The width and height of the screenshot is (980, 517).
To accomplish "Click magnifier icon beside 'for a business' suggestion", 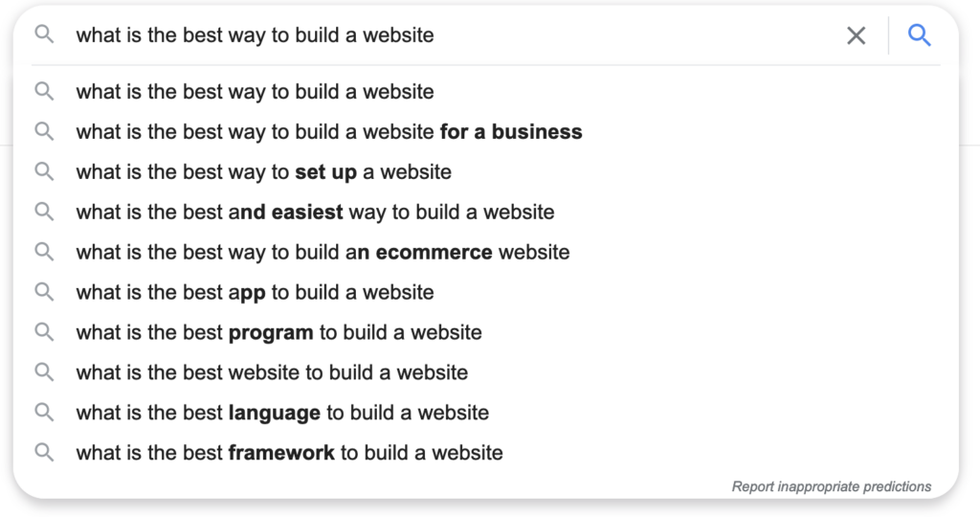I will pos(44,131).
